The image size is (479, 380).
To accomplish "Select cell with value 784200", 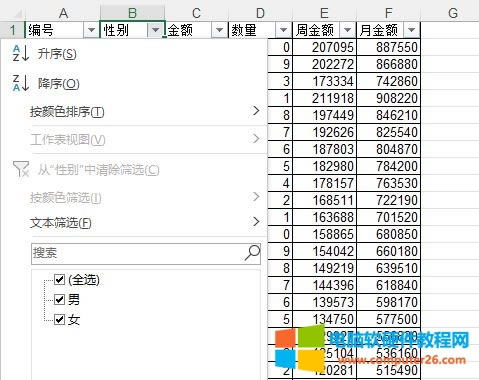I will (388, 166).
